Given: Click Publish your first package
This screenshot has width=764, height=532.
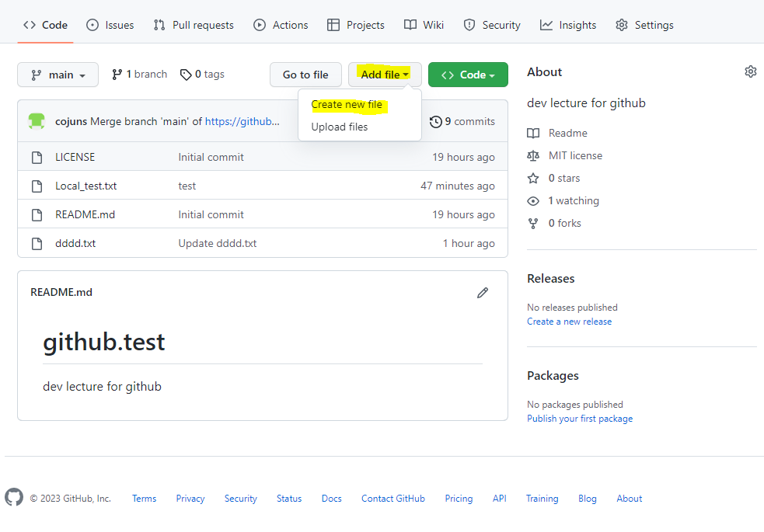Looking at the screenshot, I should pos(580,419).
